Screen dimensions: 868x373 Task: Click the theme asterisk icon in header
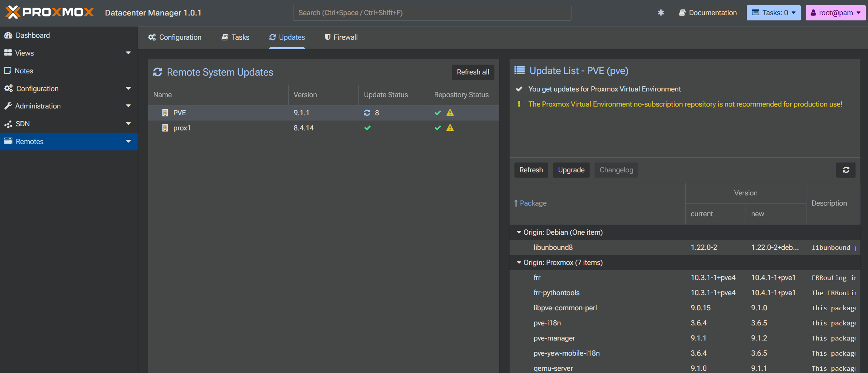(x=661, y=13)
